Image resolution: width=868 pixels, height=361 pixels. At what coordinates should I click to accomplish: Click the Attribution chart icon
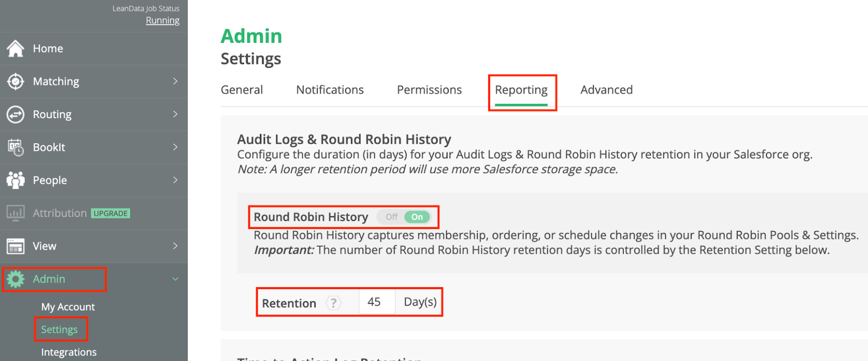(16, 213)
